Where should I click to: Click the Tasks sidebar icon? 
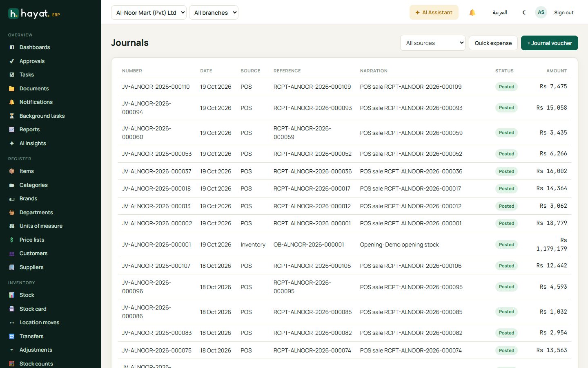(x=12, y=75)
